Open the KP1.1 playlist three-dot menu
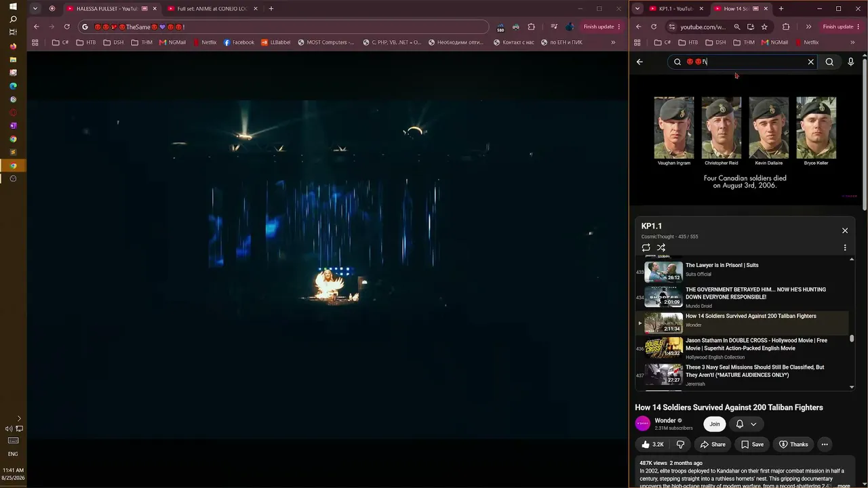 click(845, 248)
